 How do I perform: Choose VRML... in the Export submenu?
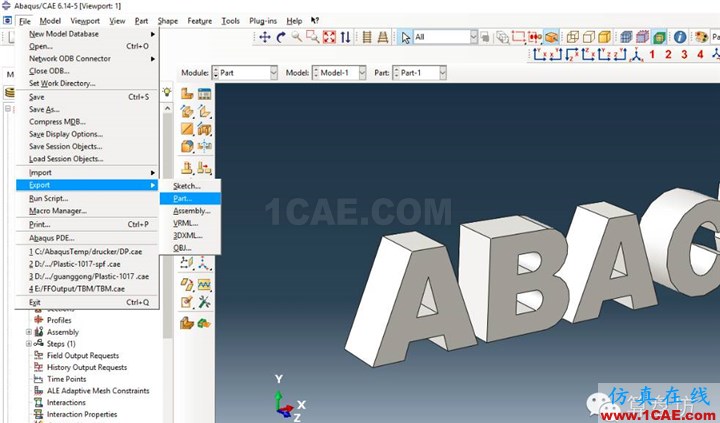tap(190, 223)
